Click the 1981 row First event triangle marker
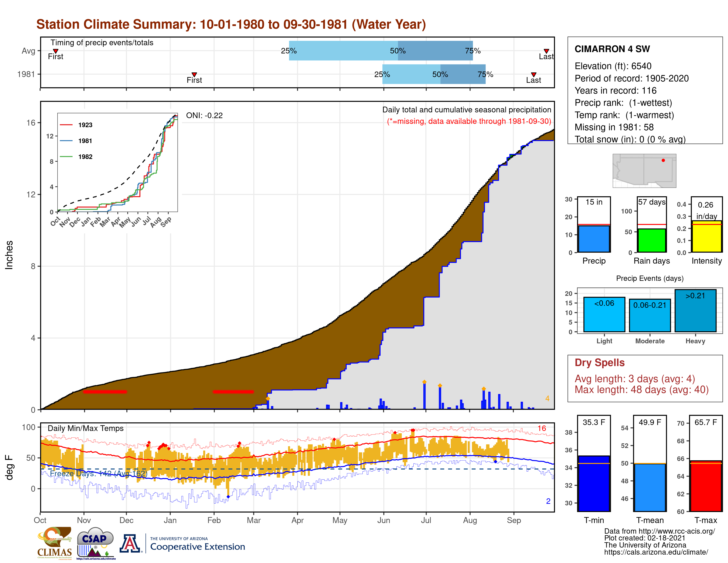728x563 pixels. click(x=194, y=74)
